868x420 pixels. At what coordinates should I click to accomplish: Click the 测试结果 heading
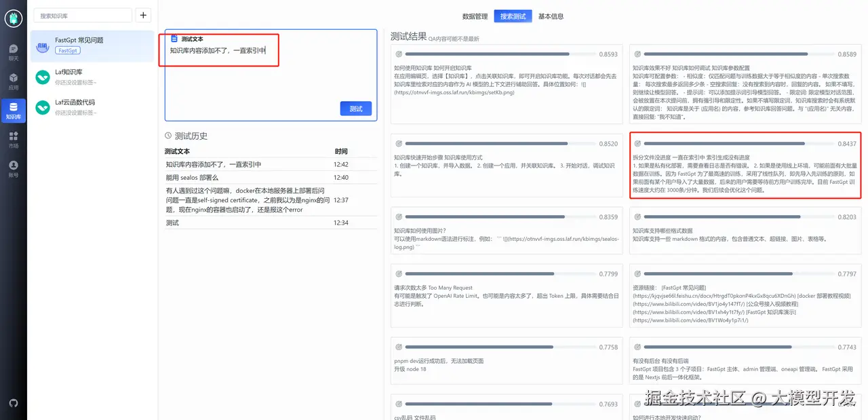click(x=409, y=37)
